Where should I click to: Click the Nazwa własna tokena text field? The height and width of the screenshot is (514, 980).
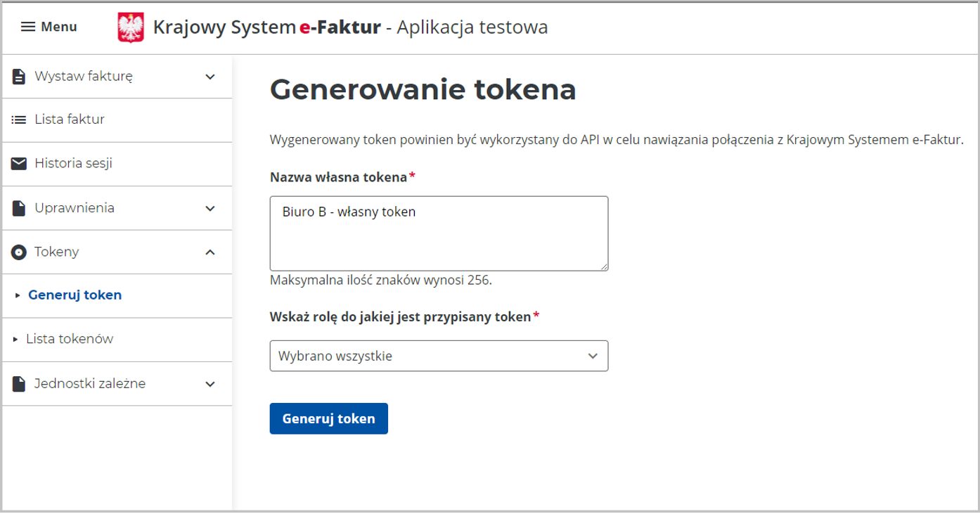tap(439, 233)
